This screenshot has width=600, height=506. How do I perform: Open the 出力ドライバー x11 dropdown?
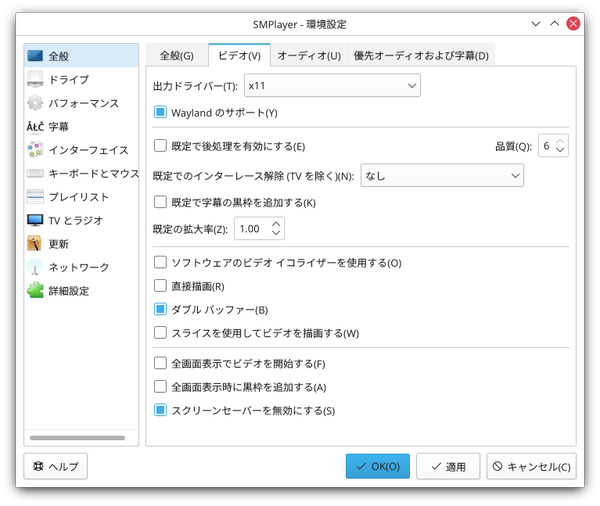[332, 85]
